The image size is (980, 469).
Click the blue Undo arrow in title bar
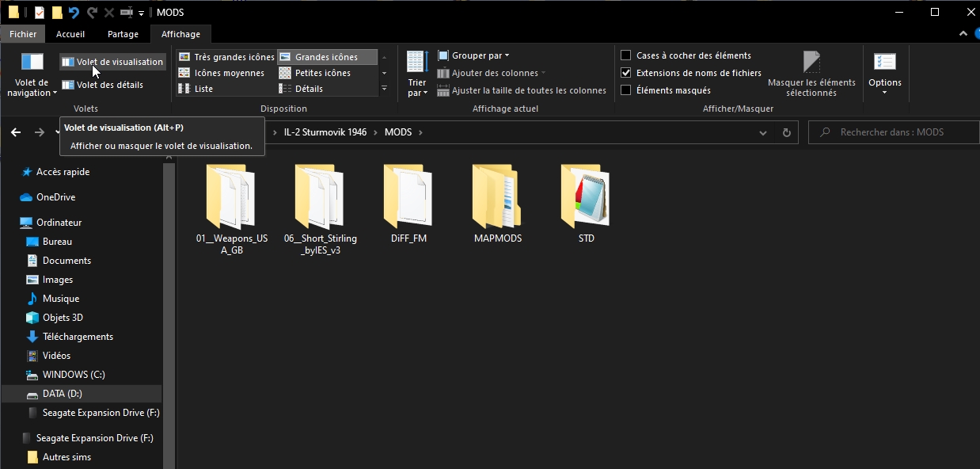point(74,13)
